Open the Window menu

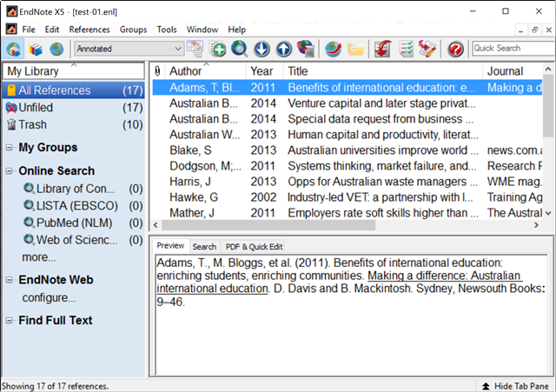(202, 30)
